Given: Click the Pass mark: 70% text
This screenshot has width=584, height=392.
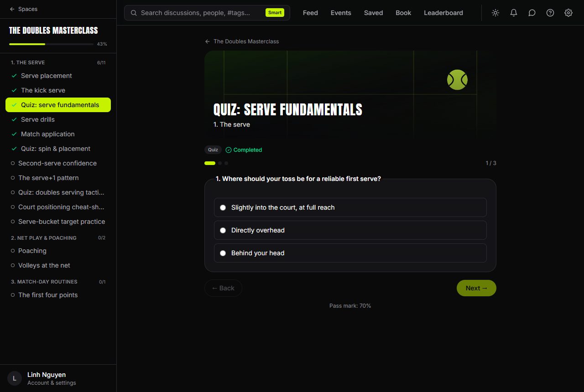Looking at the screenshot, I should pos(350,306).
